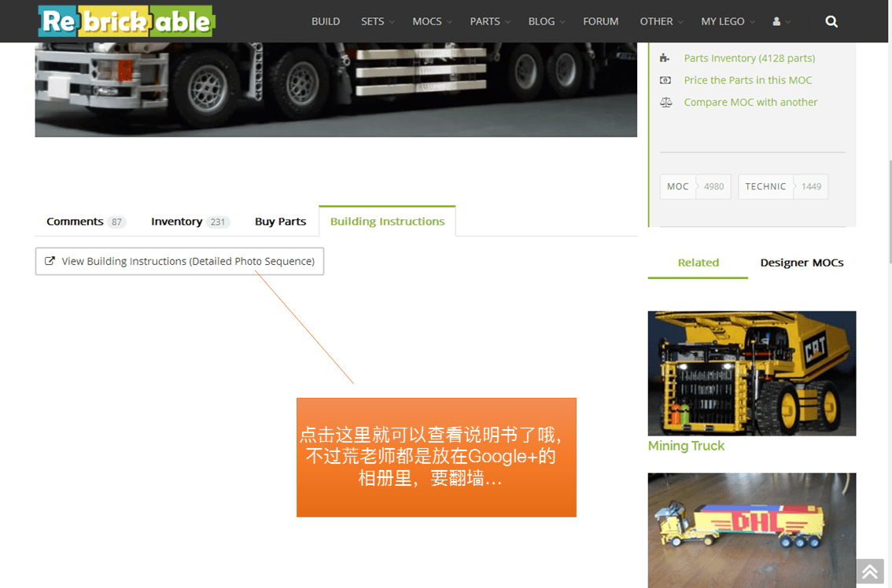Click the Rebrickable logo
This screenshot has width=892, height=588.
click(x=127, y=21)
